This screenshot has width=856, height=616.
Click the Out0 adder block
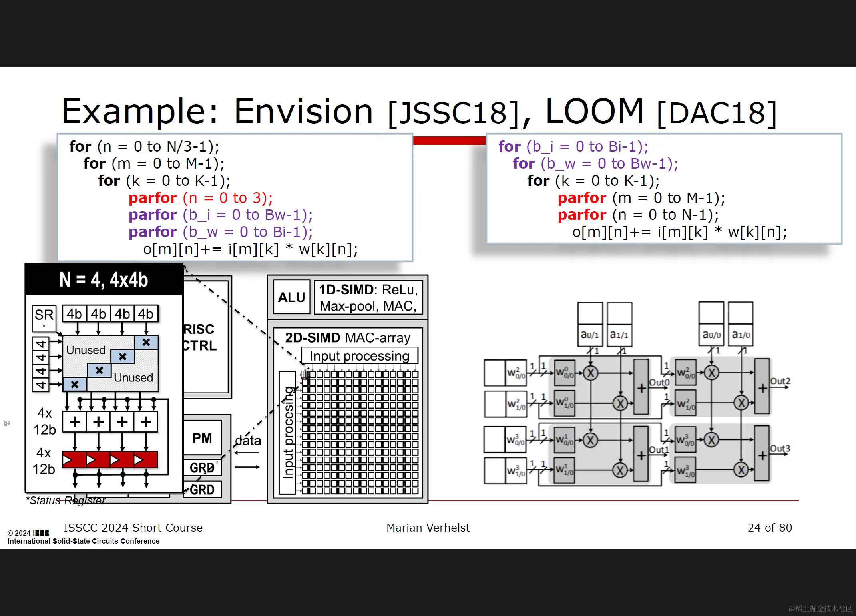(x=641, y=387)
